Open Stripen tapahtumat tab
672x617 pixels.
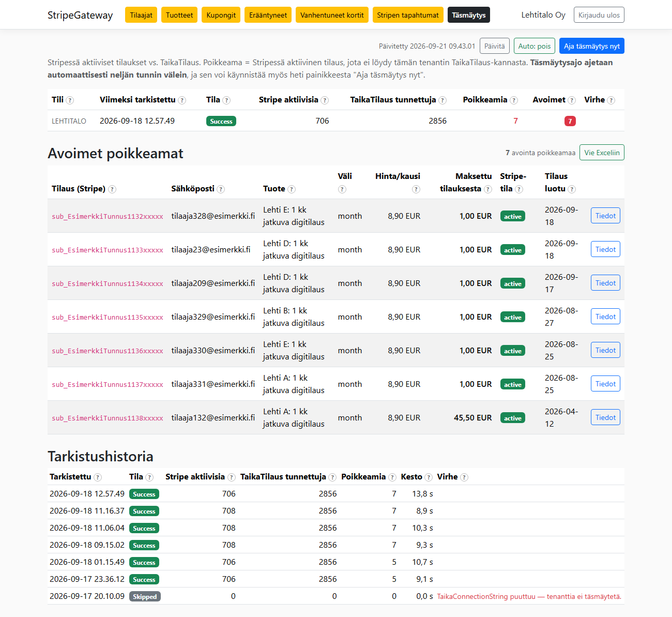coord(408,15)
